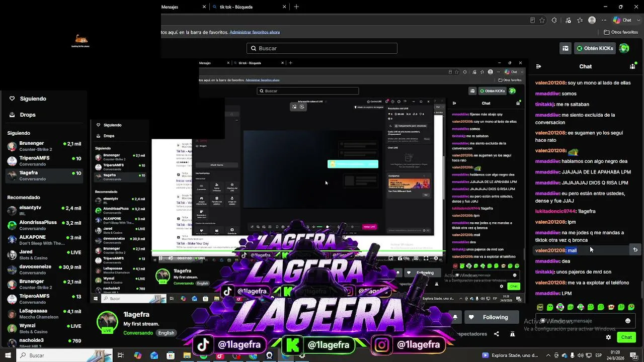Share the stream with share icon

point(497,334)
